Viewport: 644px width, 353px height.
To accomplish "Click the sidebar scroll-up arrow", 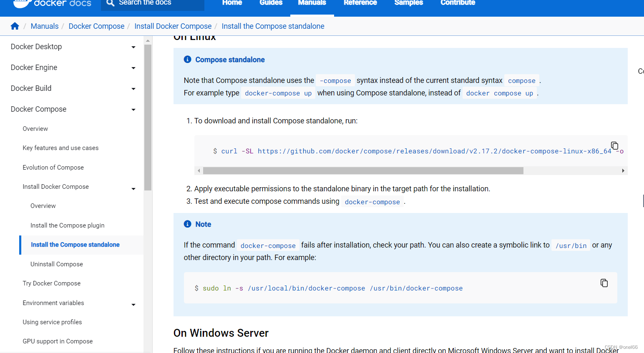I will [x=148, y=40].
